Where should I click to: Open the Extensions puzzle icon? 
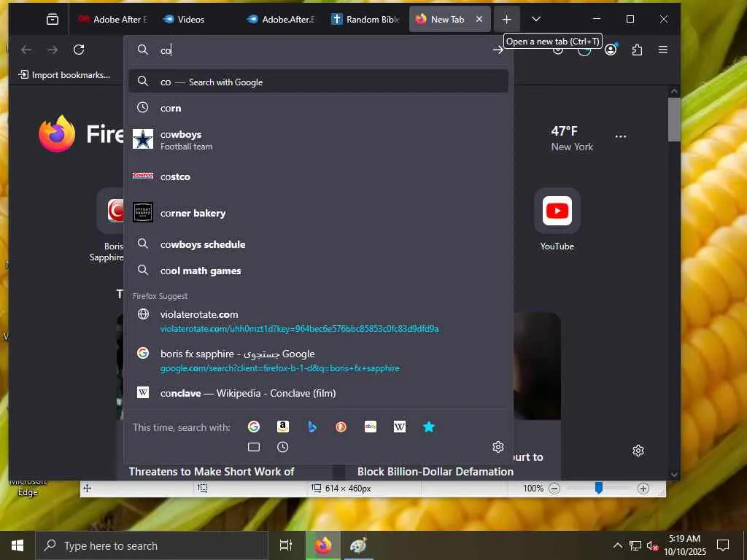pos(637,50)
